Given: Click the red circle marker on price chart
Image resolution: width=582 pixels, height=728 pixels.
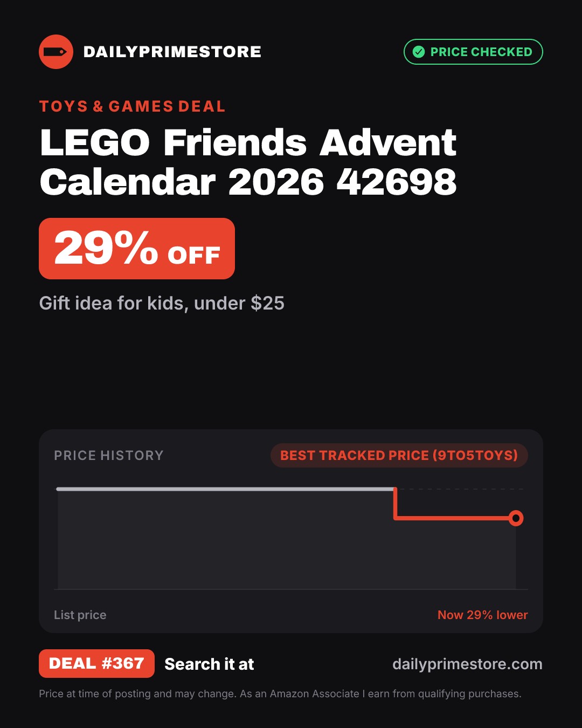Looking at the screenshot, I should click(516, 518).
